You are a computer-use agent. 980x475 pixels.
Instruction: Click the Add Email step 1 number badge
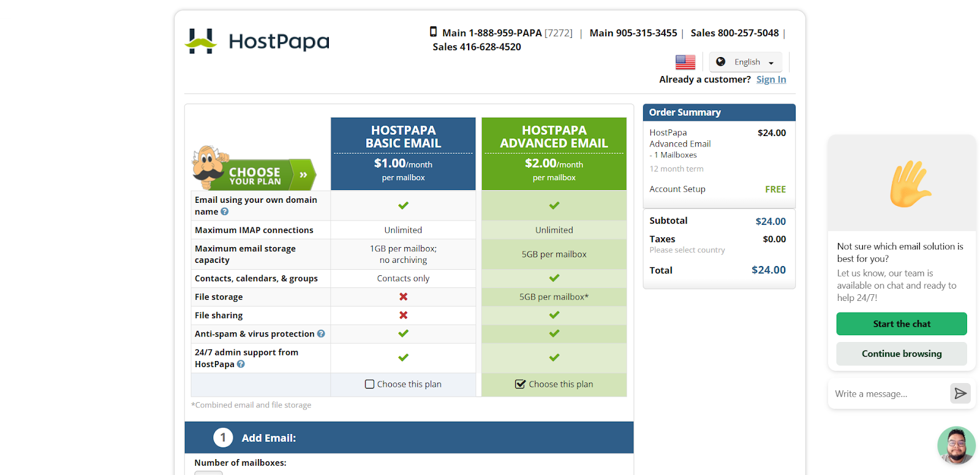[223, 438]
